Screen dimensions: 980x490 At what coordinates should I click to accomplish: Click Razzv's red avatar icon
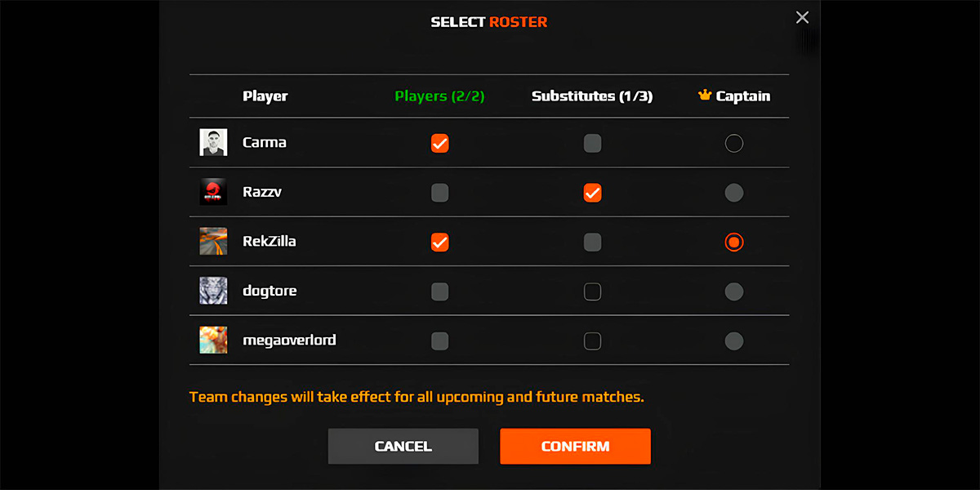pos(213,192)
